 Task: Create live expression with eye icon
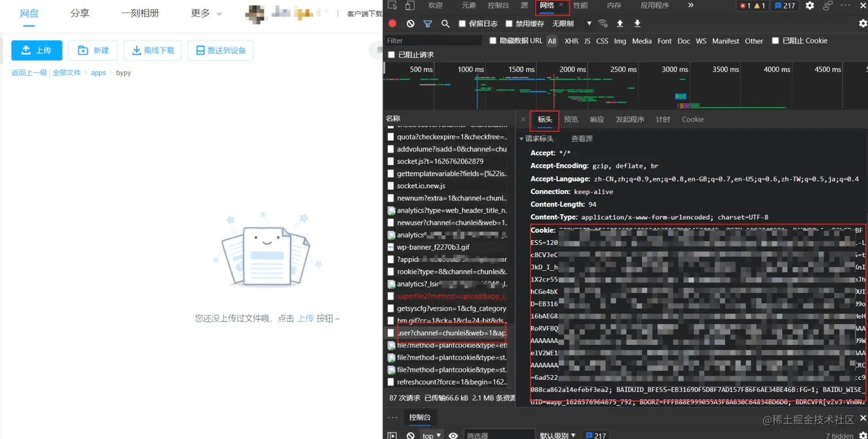click(453, 435)
